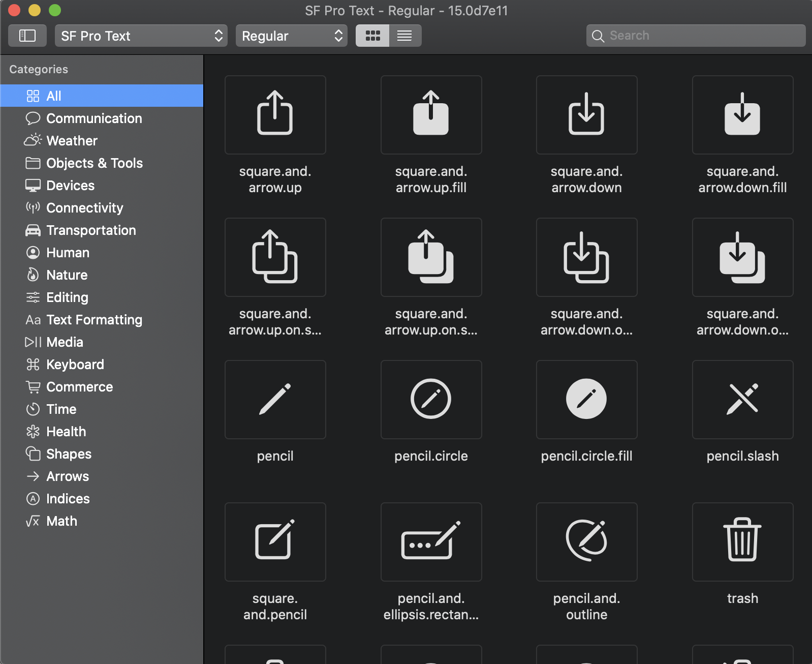This screenshot has height=664, width=812.
Task: Open the Objects & Tools category
Action: pos(102,163)
